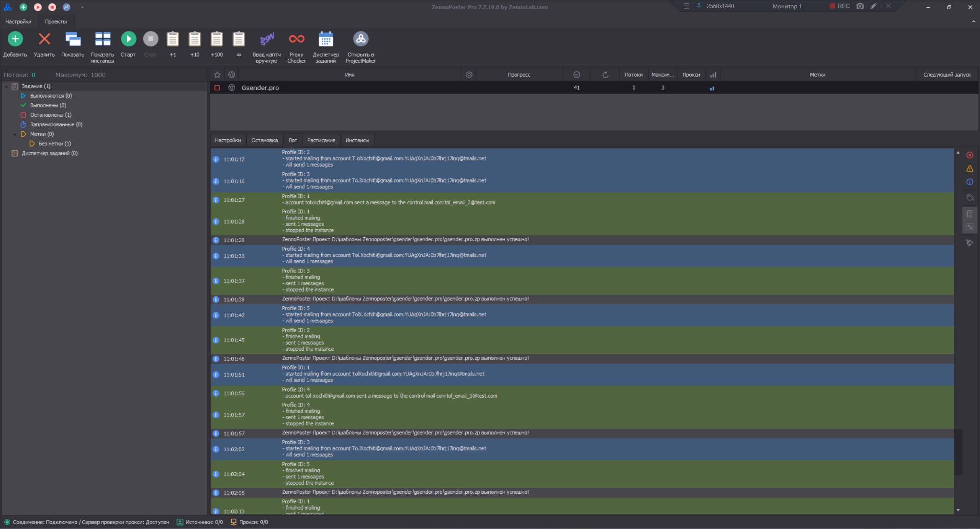Switch to Настройки tab in bottom panel

228,140
